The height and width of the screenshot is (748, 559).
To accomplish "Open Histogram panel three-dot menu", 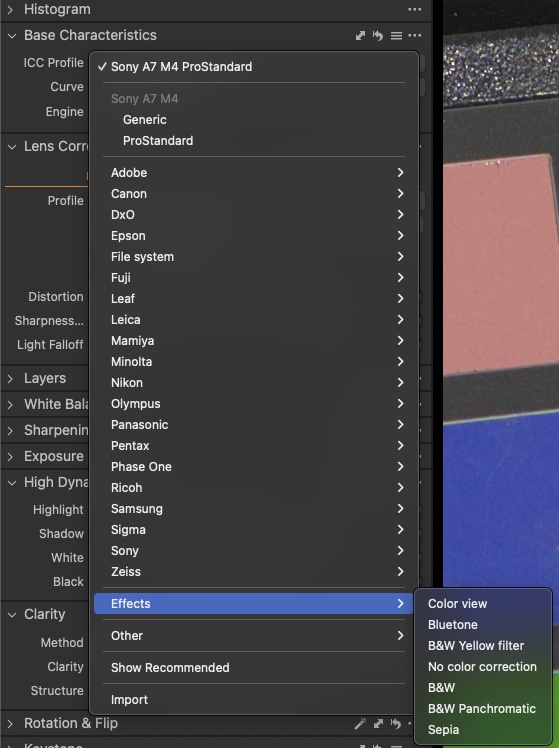I will (x=414, y=10).
